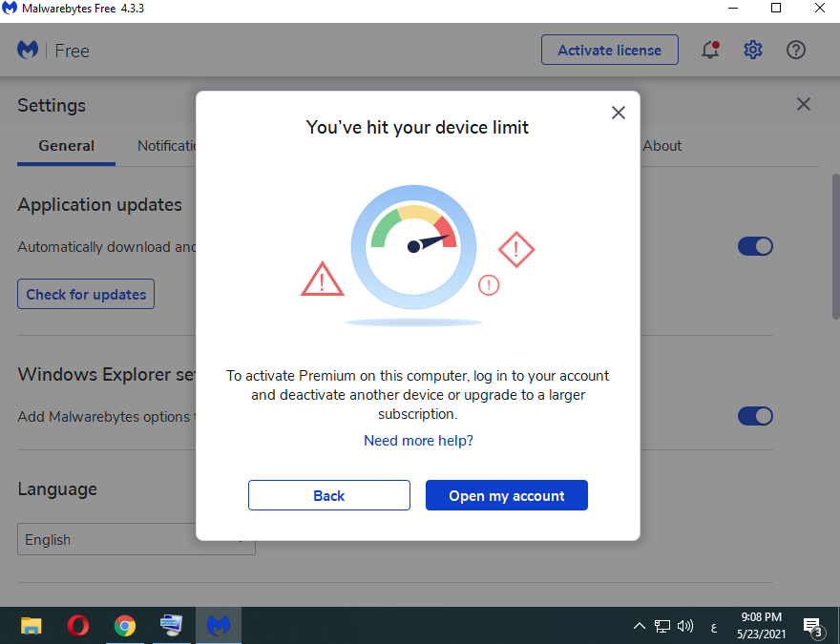The image size is (840, 644).
Task: Click the settings vertical scrollbar
Action: (x=836, y=246)
